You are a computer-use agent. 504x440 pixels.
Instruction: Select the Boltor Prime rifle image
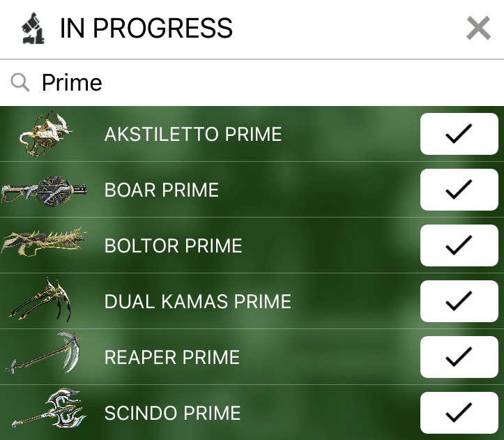pyautogui.click(x=43, y=245)
